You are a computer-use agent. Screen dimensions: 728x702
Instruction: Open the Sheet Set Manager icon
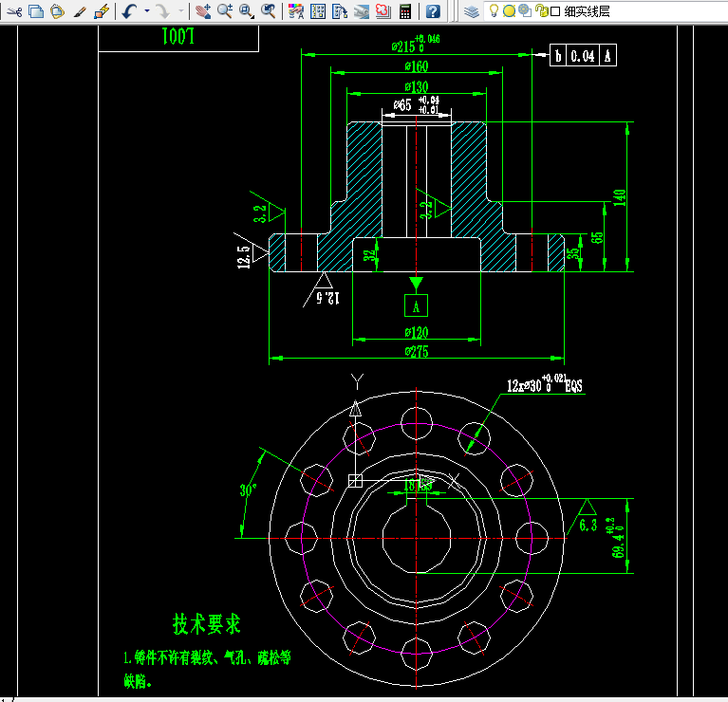(x=362, y=11)
